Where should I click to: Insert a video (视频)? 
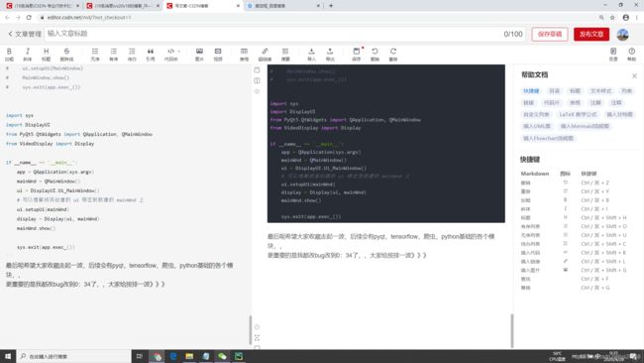pos(218,54)
